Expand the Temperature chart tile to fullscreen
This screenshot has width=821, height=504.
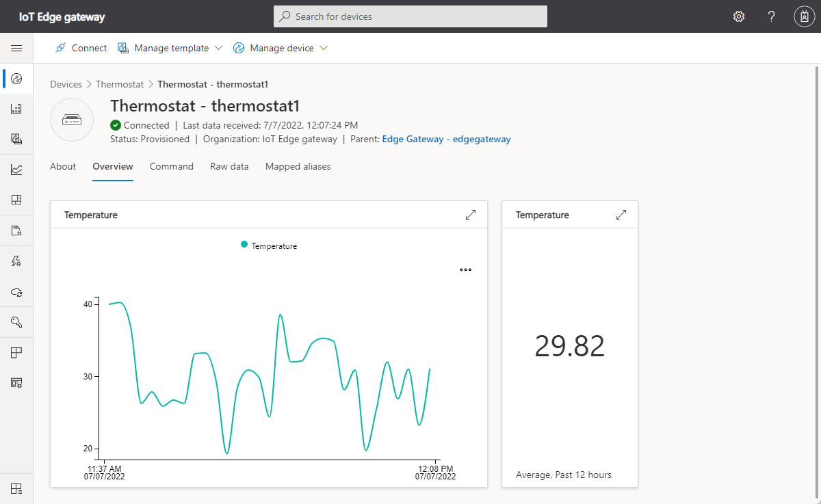tap(471, 215)
